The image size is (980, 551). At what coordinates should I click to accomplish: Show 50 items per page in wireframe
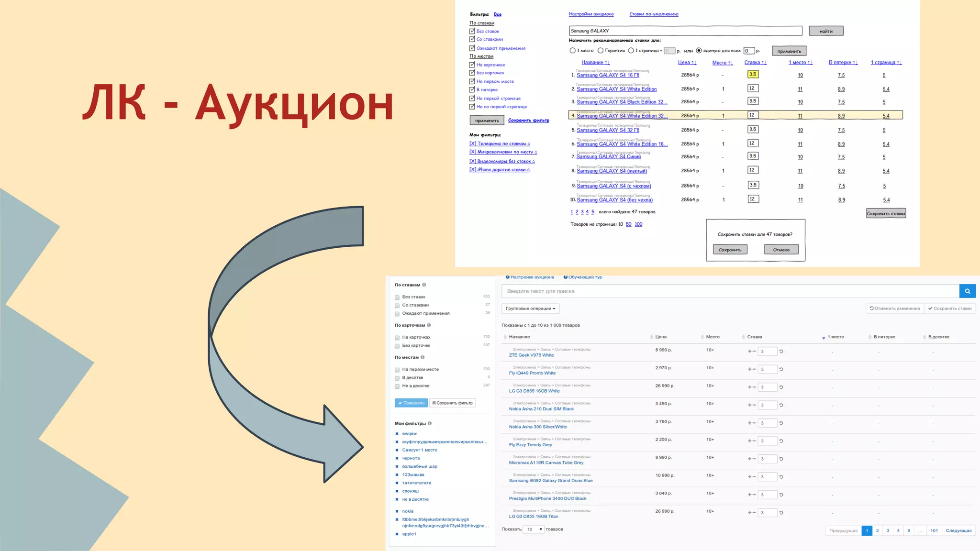pos(628,224)
